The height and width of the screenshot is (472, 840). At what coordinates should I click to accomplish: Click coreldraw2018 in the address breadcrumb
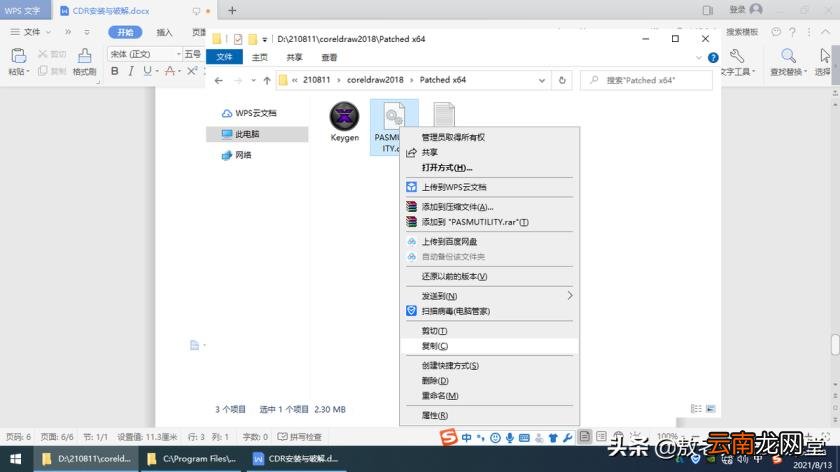pyautogui.click(x=375, y=80)
